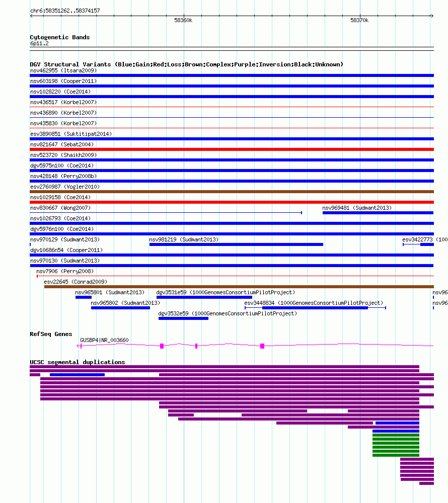Click nsv970130 (Sudmant2013) variant label

coord(65,261)
